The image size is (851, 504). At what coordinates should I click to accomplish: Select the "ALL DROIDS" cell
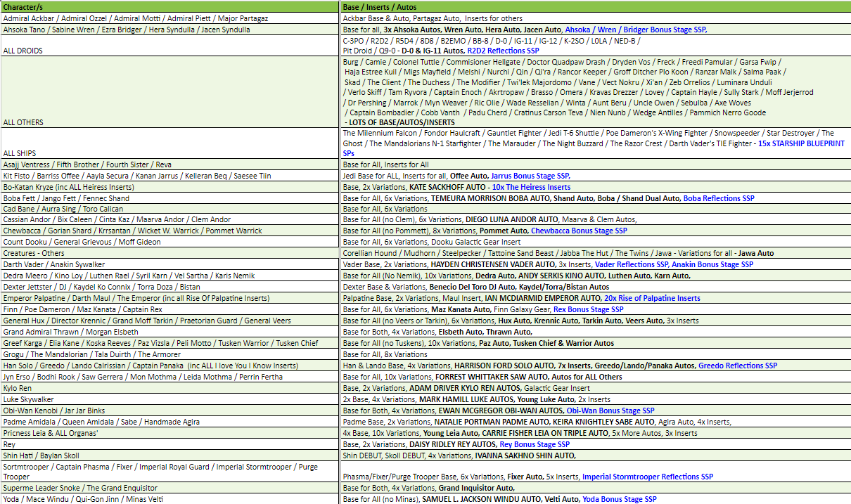[23, 51]
